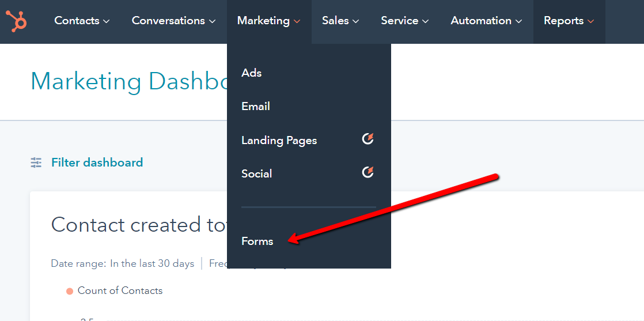Image resolution: width=644 pixels, height=321 pixels.
Task: Click the chevron next to Sales
Action: tap(355, 21)
